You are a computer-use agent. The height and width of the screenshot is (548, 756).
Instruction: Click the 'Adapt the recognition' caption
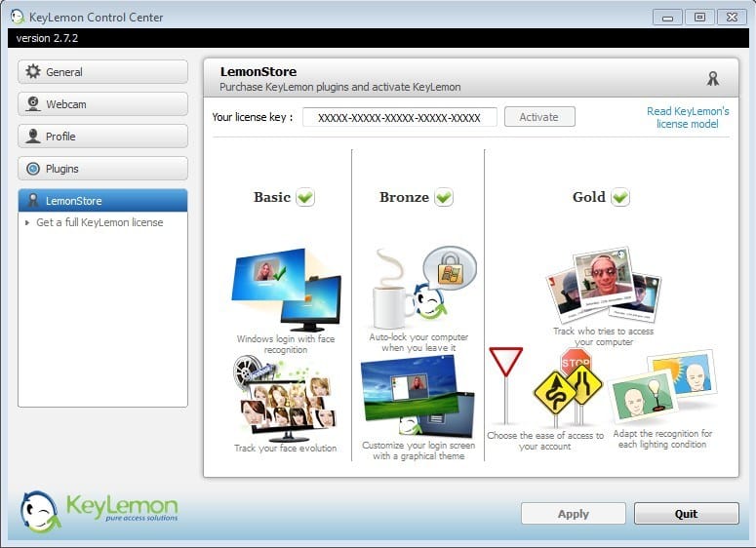click(x=662, y=439)
